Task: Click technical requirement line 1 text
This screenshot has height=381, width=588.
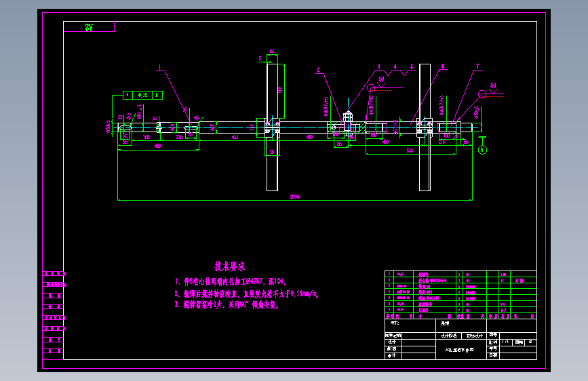Action: 231,281
